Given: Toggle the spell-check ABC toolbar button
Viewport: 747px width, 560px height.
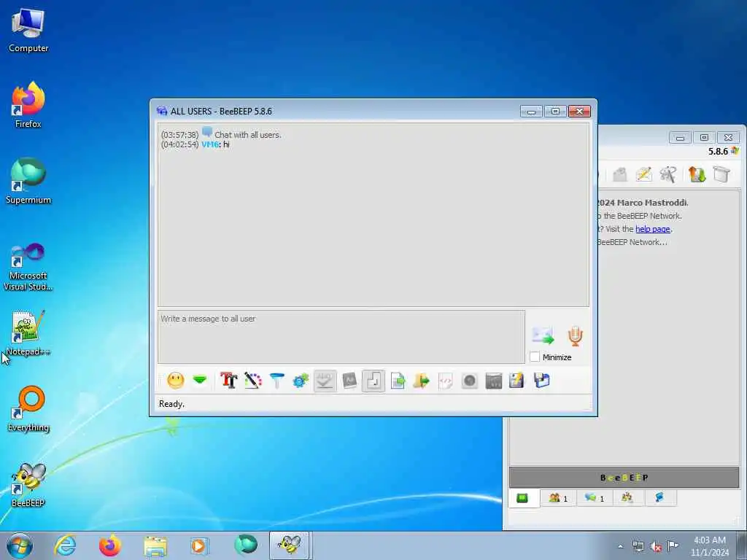Looking at the screenshot, I should (x=325, y=381).
